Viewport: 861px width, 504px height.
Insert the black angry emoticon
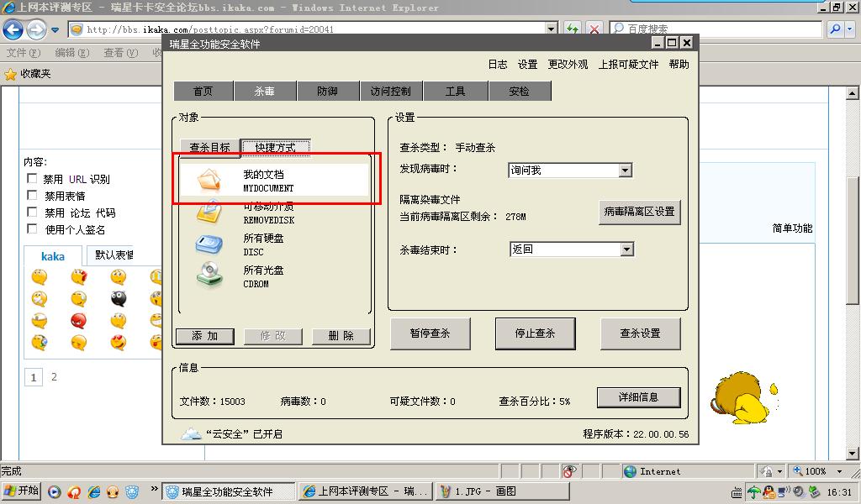click(118, 298)
